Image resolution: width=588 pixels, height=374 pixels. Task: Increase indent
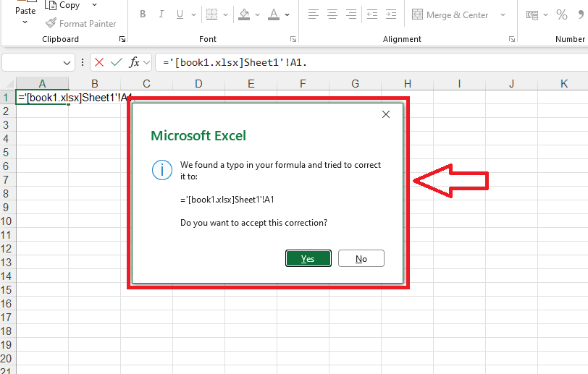click(x=391, y=14)
